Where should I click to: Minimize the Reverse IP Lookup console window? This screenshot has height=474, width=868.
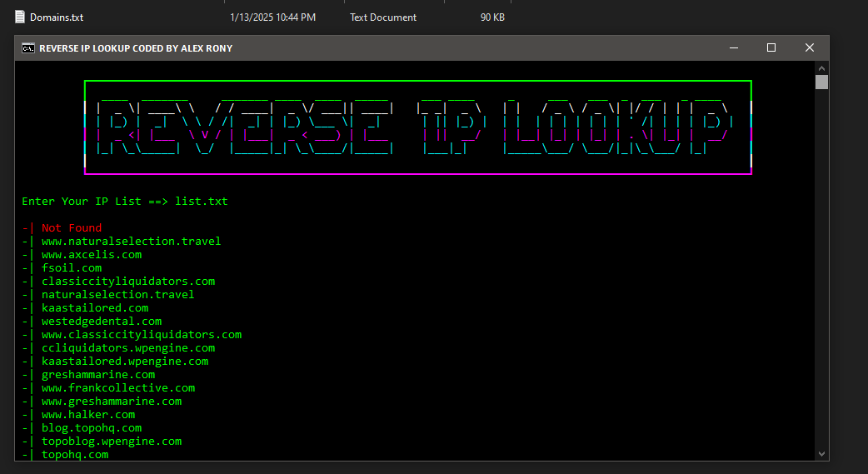(733, 48)
